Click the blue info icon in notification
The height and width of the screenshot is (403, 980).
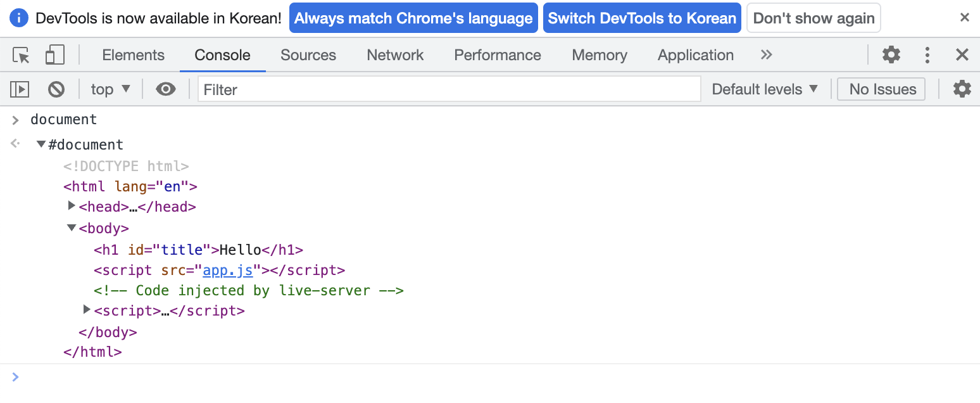tap(20, 18)
